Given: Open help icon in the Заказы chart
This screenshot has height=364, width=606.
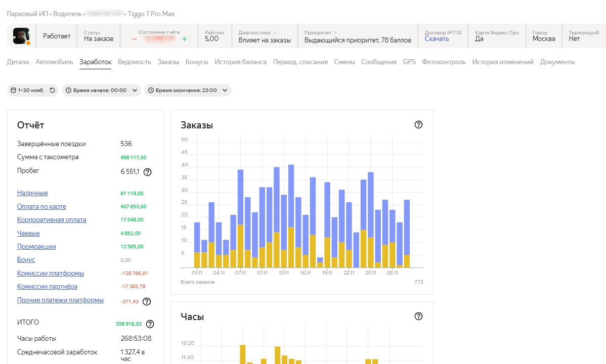Looking at the screenshot, I should coord(418,125).
